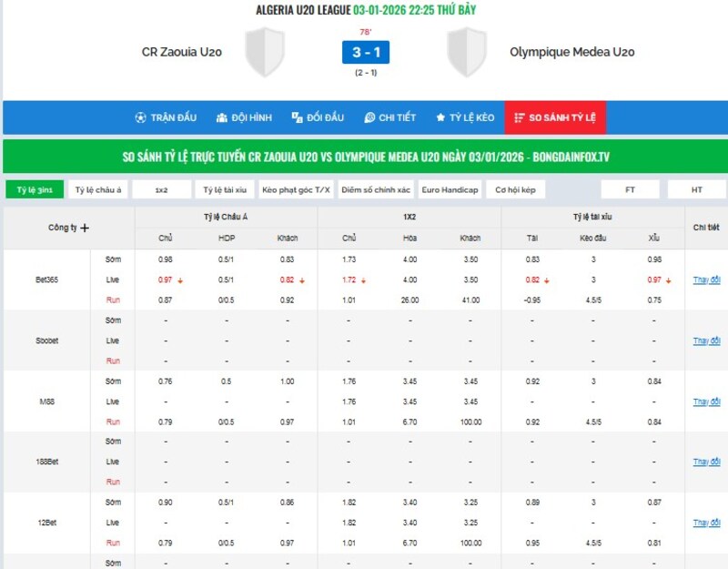Switch to the Euro Handicap tab
Image resolution: width=728 pixels, height=569 pixels.
click(x=448, y=189)
